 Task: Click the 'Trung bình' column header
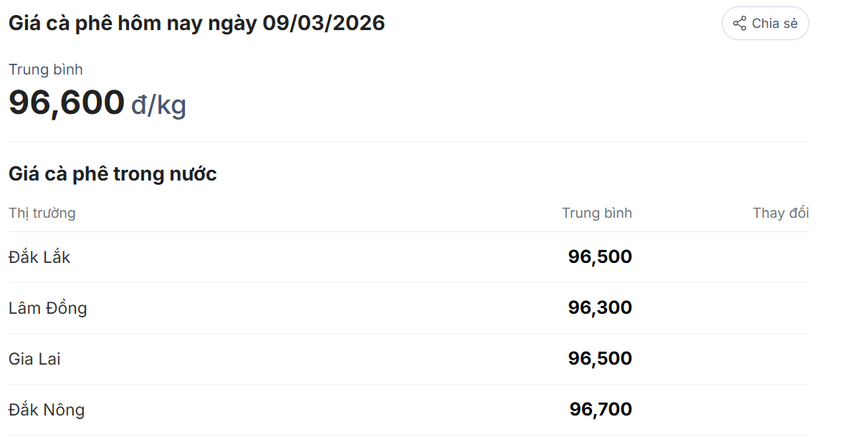click(596, 213)
